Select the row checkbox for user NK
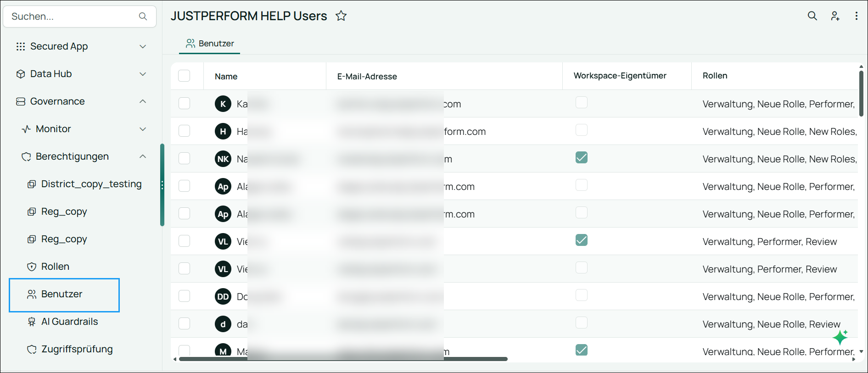868x373 pixels. [x=184, y=158]
